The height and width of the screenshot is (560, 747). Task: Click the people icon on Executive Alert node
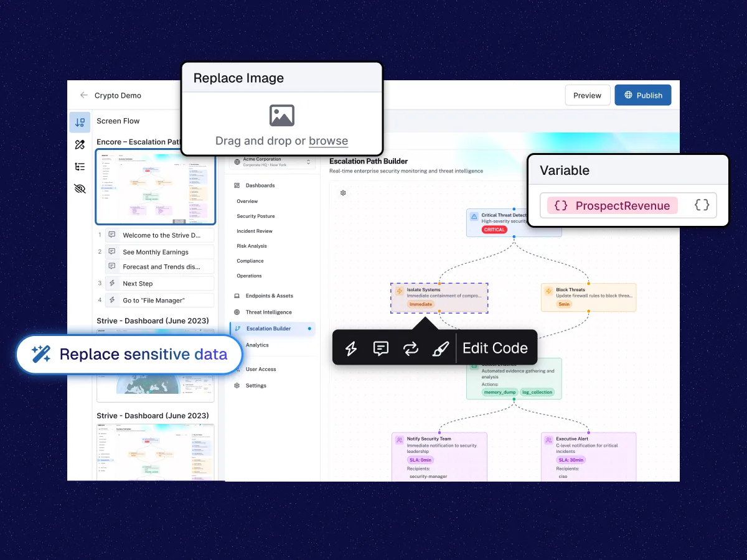pos(548,440)
